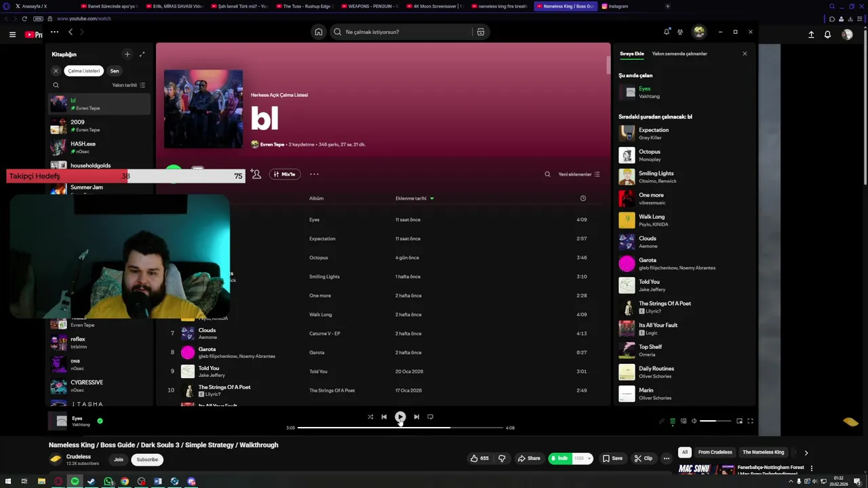Click the bl playlist cover image

tap(203, 109)
